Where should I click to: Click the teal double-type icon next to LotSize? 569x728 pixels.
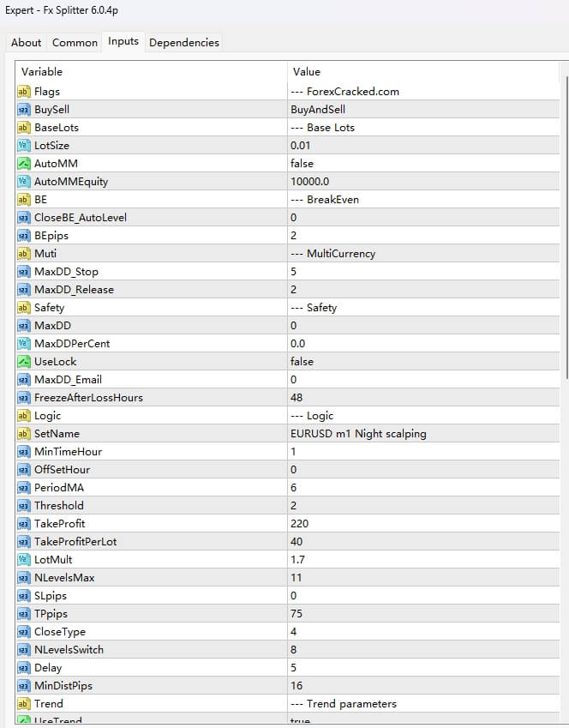(x=23, y=145)
